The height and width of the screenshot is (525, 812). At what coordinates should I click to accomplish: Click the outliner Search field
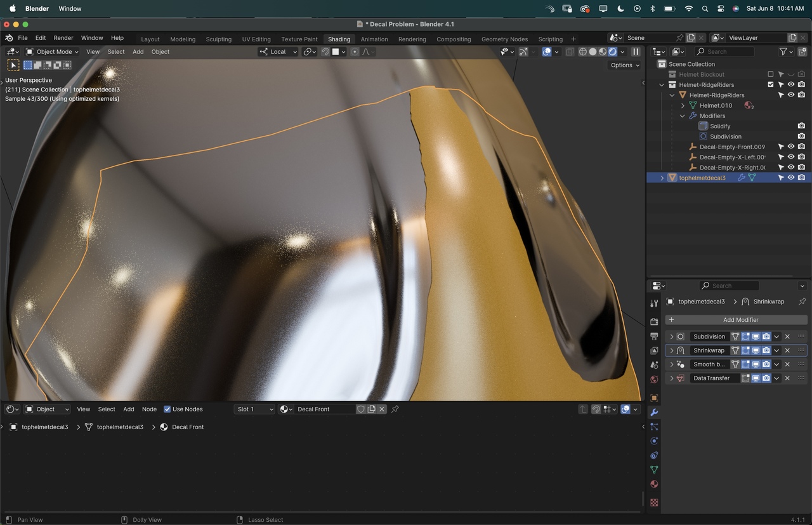click(724, 52)
